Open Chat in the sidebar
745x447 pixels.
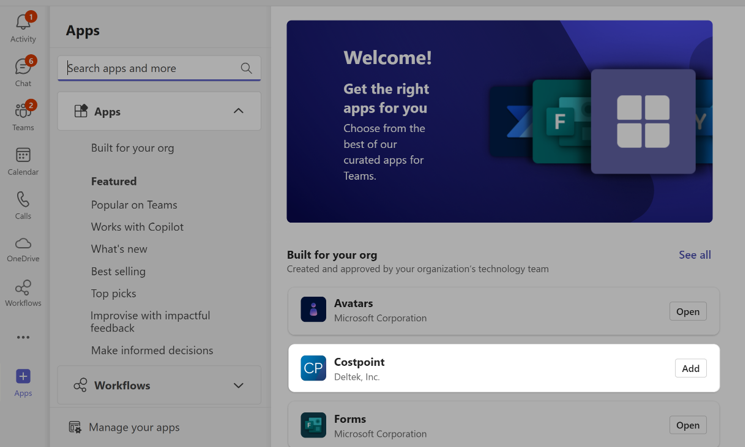click(22, 68)
